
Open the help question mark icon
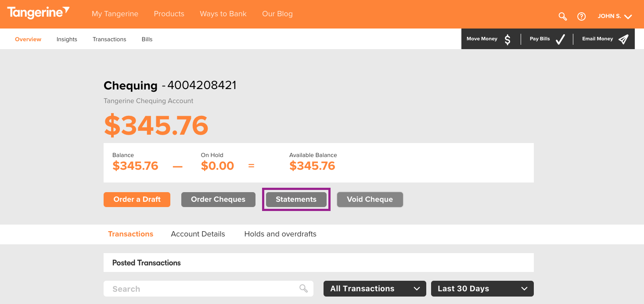581,16
